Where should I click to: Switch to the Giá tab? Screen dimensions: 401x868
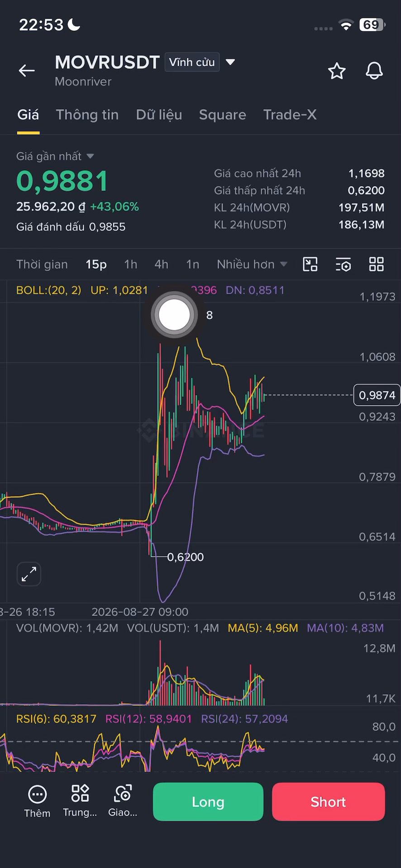[28, 115]
